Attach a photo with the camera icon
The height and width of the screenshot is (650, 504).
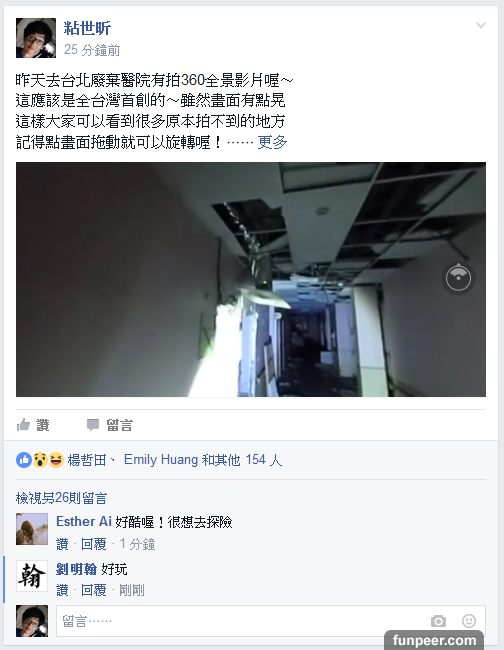coord(438,621)
